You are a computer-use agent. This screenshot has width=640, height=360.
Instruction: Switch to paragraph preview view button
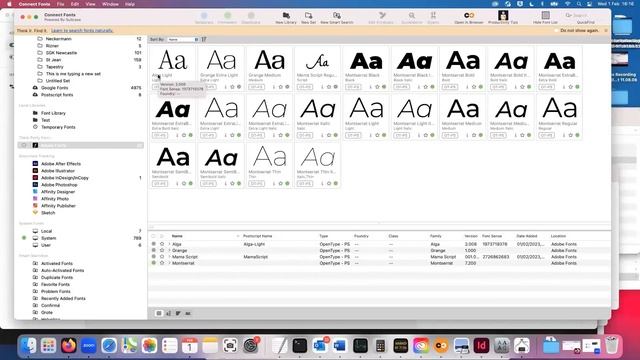pyautogui.click(x=178, y=313)
